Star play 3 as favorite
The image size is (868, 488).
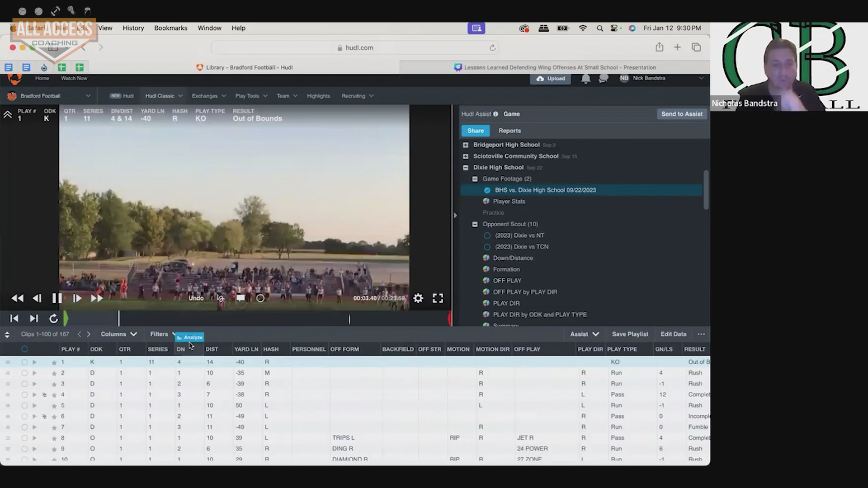point(54,384)
